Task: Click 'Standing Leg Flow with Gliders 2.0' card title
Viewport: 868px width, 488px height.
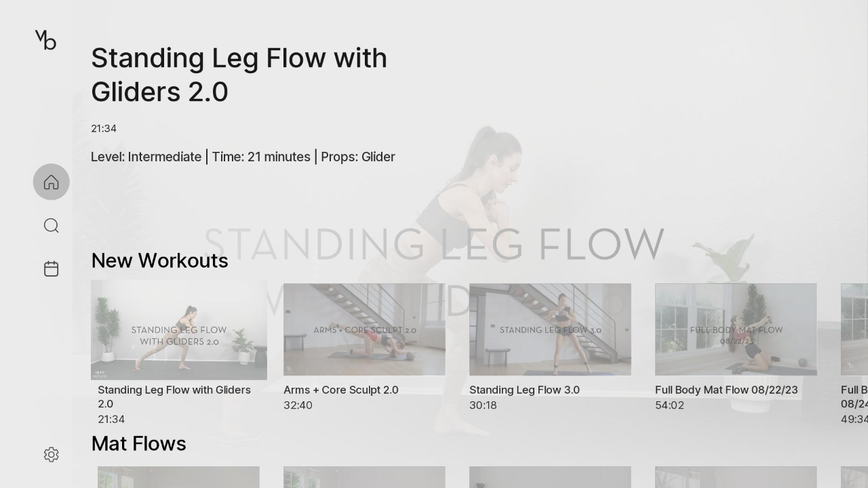Action: pyautogui.click(x=174, y=396)
